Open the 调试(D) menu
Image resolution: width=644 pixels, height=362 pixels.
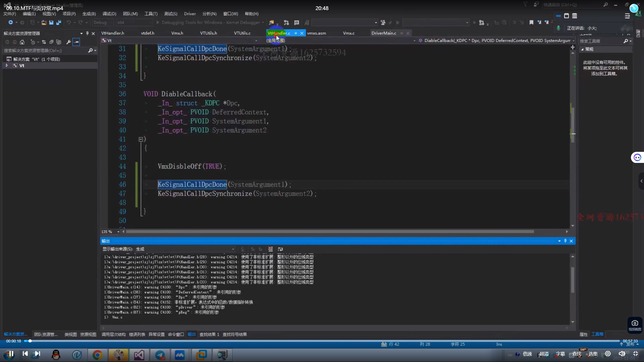[x=109, y=14]
